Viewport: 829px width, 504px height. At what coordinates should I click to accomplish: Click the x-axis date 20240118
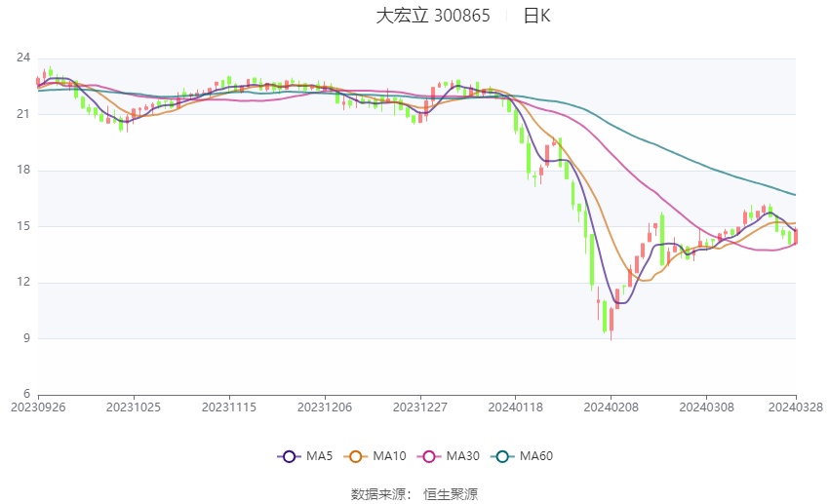(516, 407)
